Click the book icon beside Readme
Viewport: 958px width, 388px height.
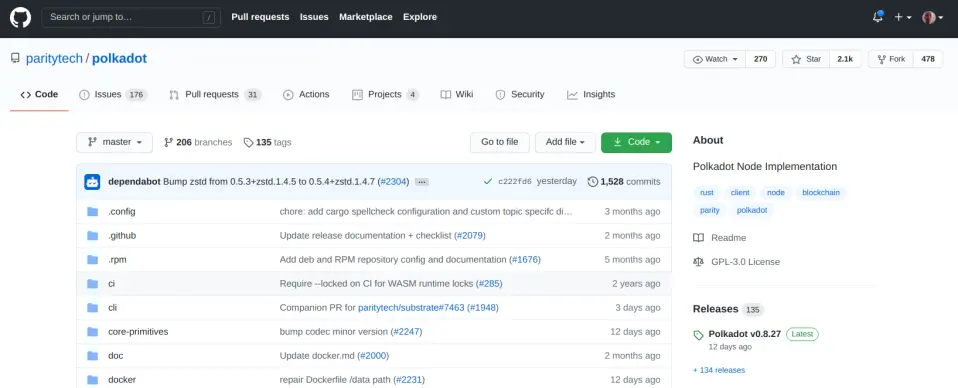coord(698,238)
